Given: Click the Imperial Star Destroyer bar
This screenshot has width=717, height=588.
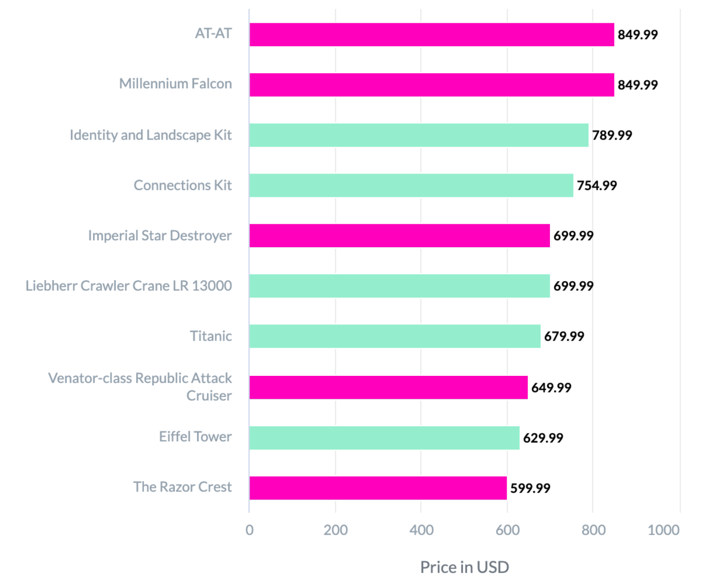Looking at the screenshot, I should tap(399, 236).
